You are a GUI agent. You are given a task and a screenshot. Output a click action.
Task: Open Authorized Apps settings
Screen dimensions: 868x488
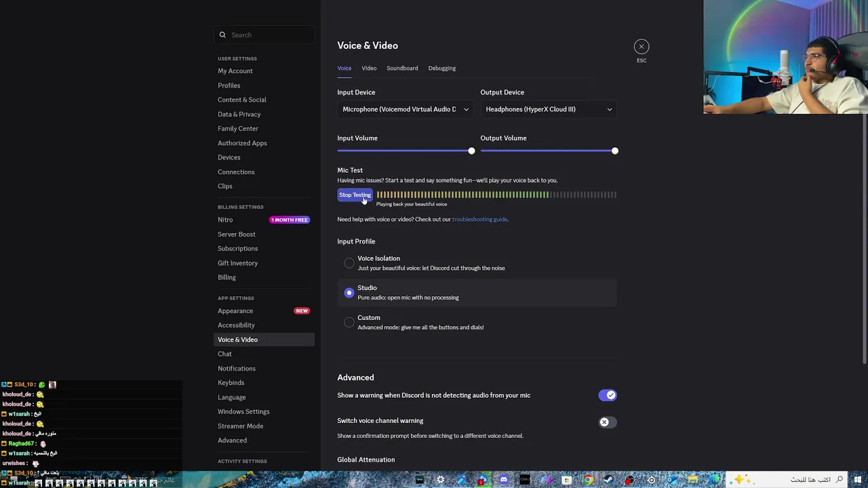242,143
